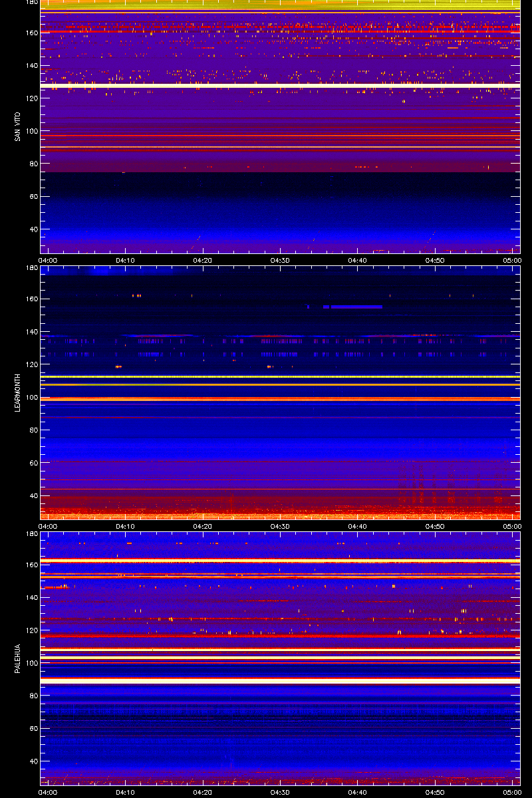Click the 60 frequency tick on Palehua axis
This screenshot has width=532, height=798.
[33, 729]
